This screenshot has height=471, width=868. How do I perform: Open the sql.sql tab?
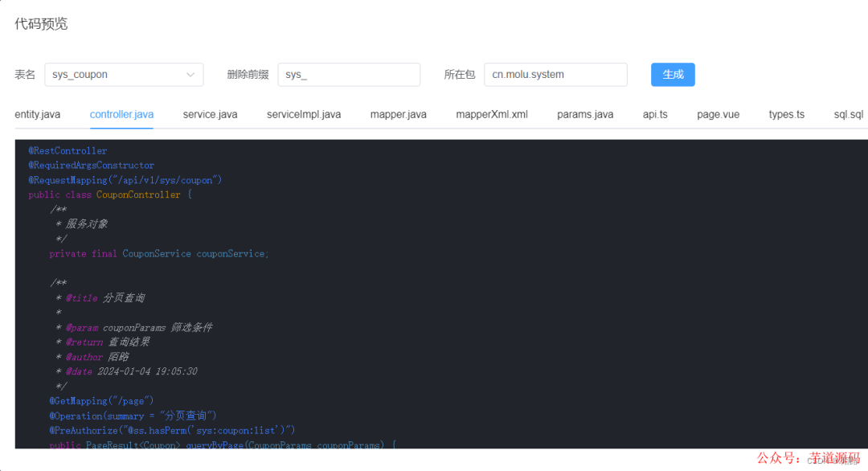849,115
